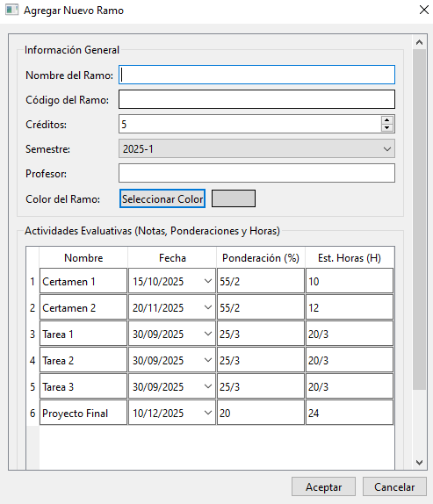Click Proyecto Final hours cell showing 24
This screenshot has height=504, width=433.
(x=350, y=413)
